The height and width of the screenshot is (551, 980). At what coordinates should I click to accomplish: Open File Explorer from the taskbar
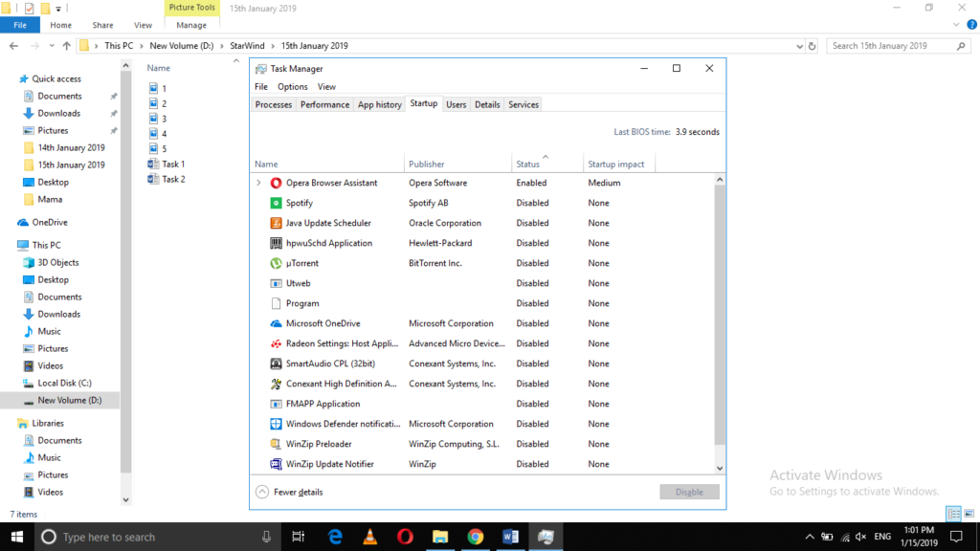(440, 537)
